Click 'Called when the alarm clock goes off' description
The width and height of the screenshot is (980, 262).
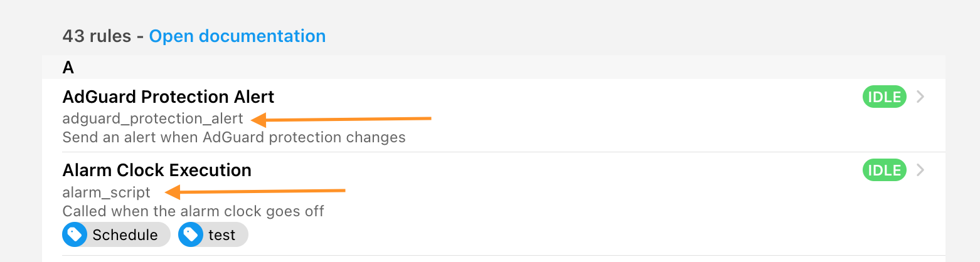coord(193,211)
